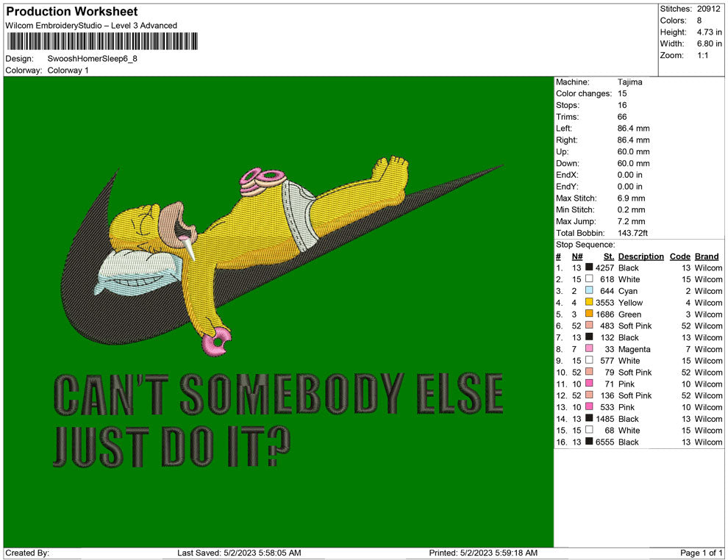Click the pink swatch in stop row 13
The image size is (728, 560).
tap(589, 406)
